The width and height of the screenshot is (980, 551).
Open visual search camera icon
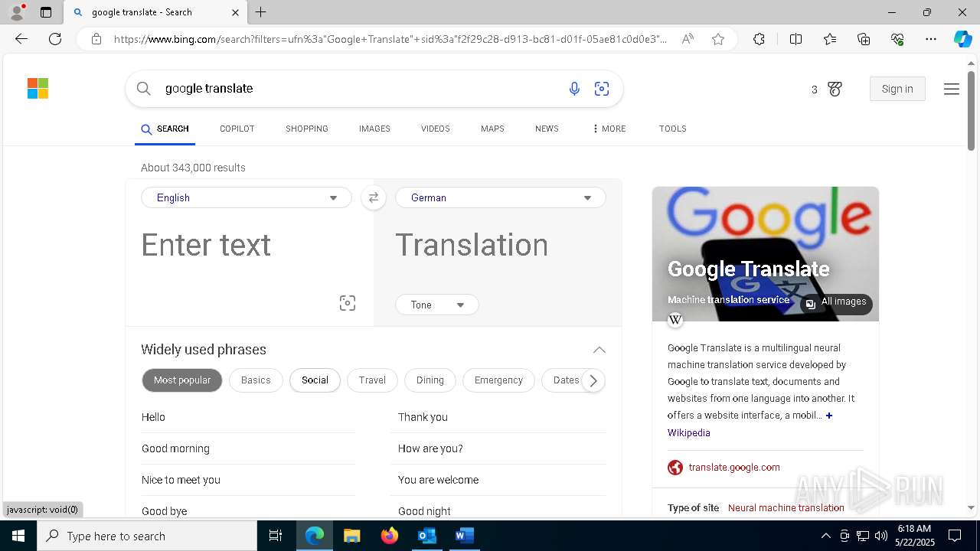click(602, 89)
